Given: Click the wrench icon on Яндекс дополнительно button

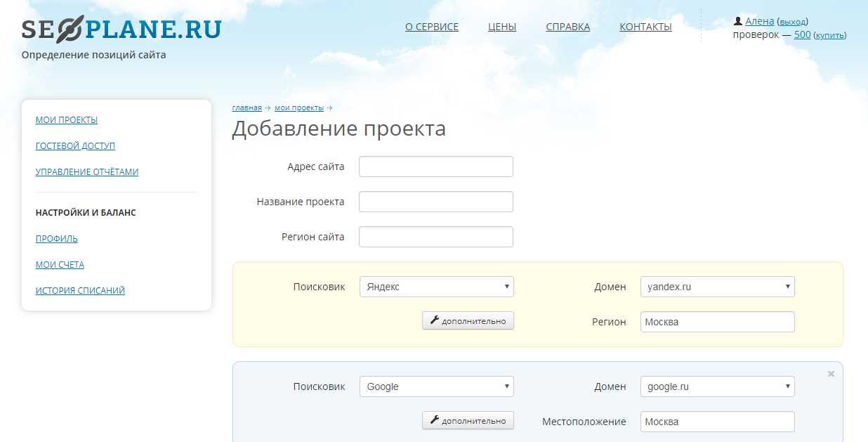Looking at the screenshot, I should click(x=435, y=320).
